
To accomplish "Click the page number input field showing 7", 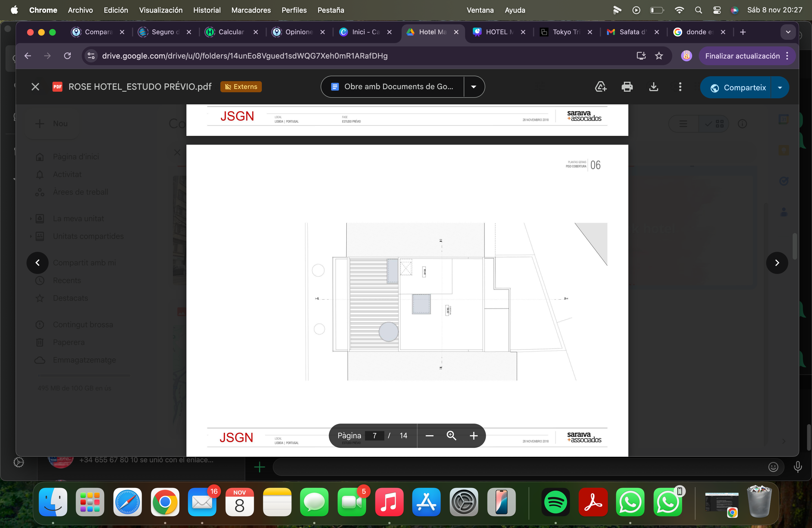I will (375, 436).
